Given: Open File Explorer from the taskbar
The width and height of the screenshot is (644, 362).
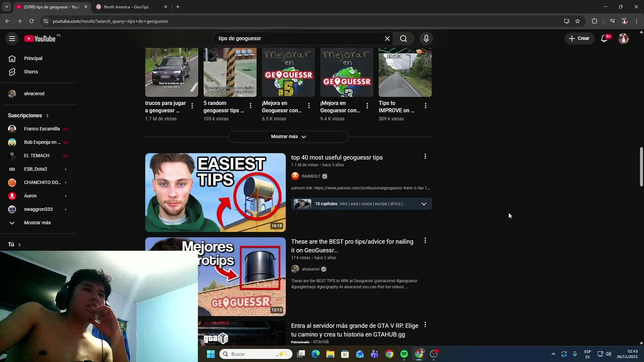Looking at the screenshot, I should tap(330, 354).
